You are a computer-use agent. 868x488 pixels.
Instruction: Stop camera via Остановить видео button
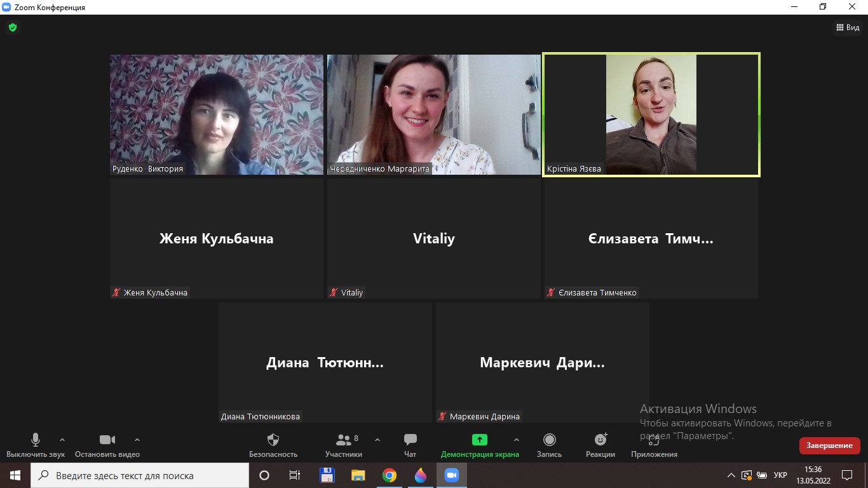click(x=107, y=445)
